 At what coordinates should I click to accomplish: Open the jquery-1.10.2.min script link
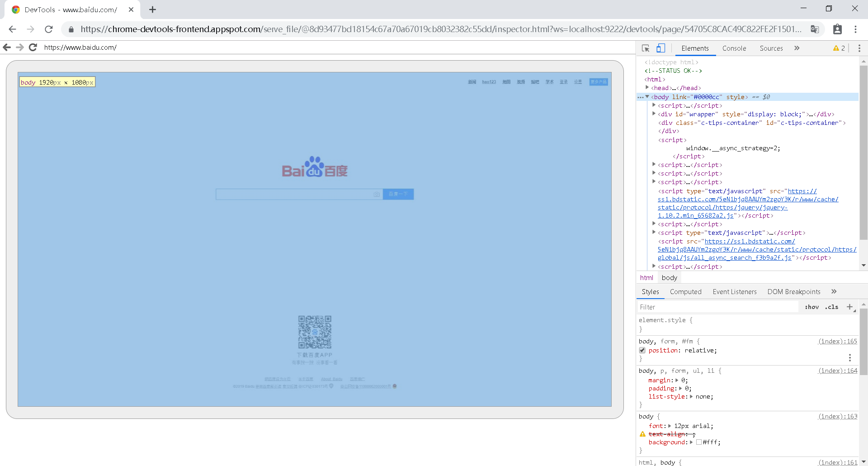pyautogui.click(x=748, y=203)
